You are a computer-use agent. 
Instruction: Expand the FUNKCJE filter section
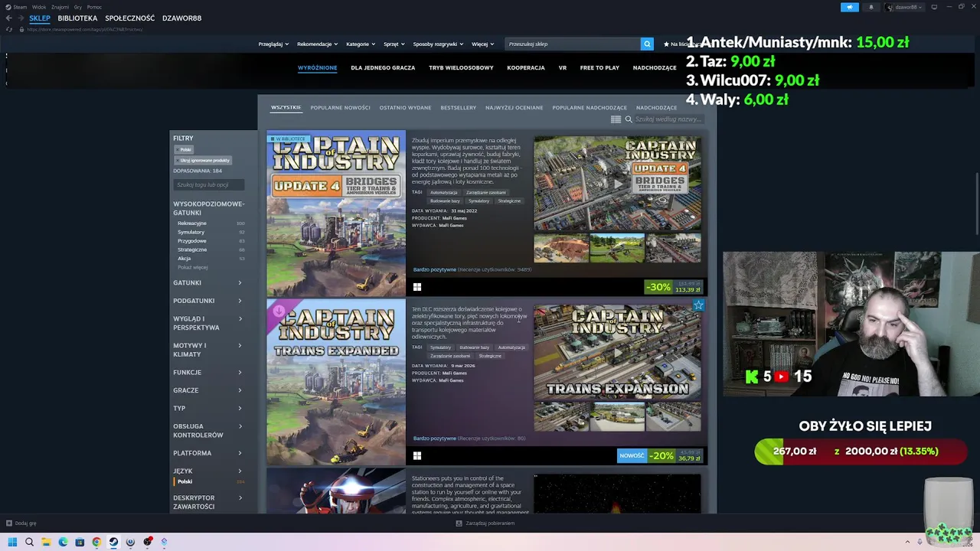207,373
